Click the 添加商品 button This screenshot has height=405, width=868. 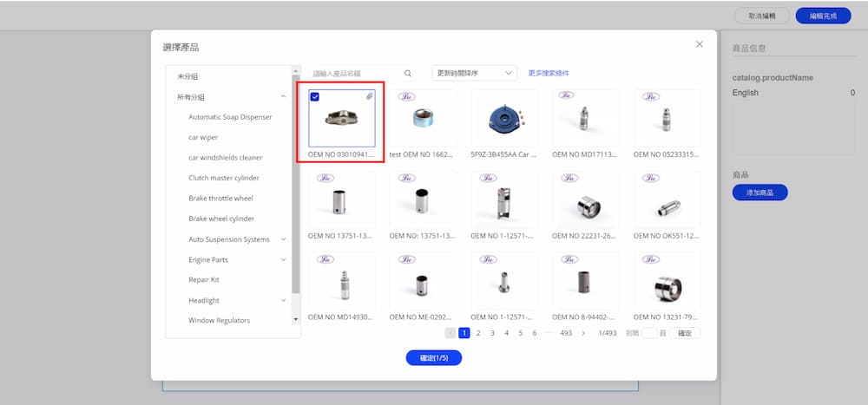(760, 193)
